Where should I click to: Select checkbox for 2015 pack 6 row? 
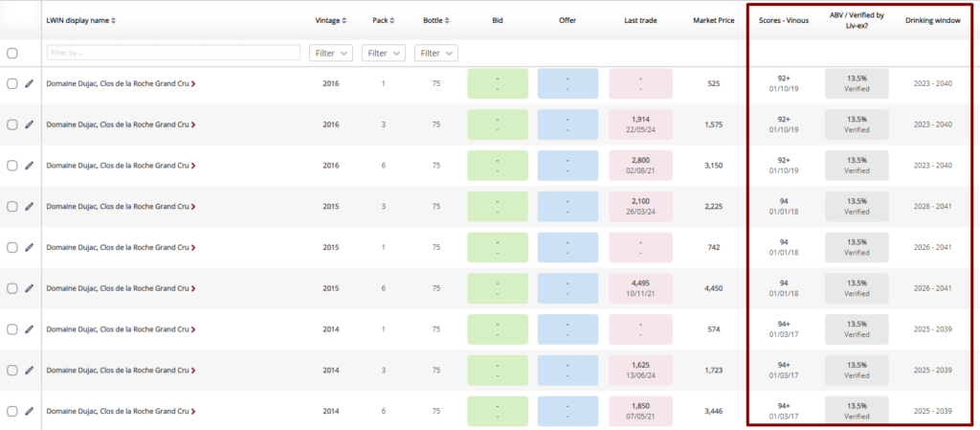[x=11, y=288]
